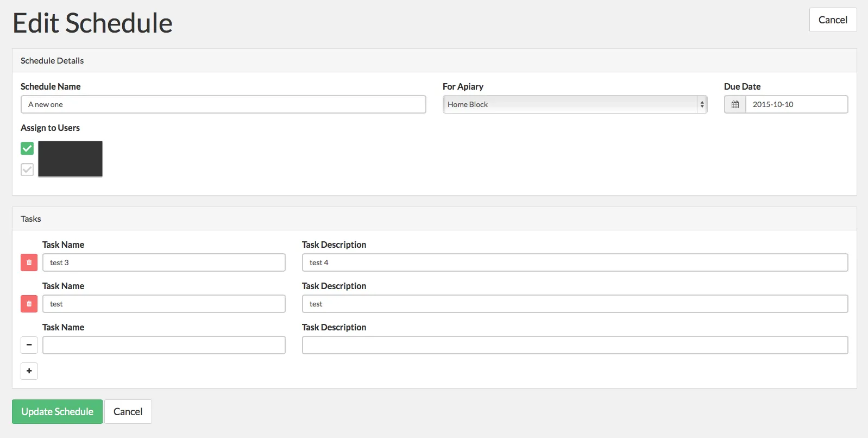This screenshot has height=438, width=868.
Task: Delete the 'test 3' task row
Action: (x=29, y=262)
